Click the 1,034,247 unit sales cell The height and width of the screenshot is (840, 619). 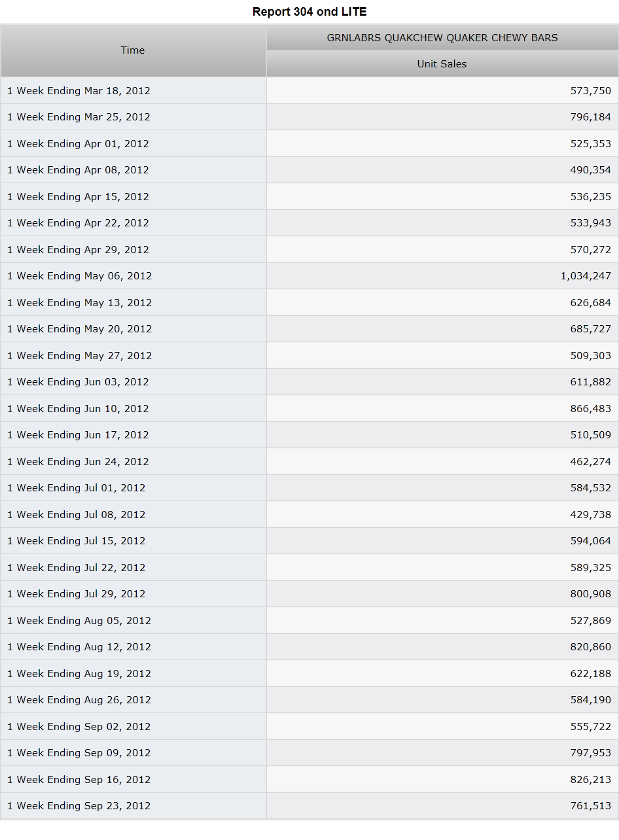(442, 276)
